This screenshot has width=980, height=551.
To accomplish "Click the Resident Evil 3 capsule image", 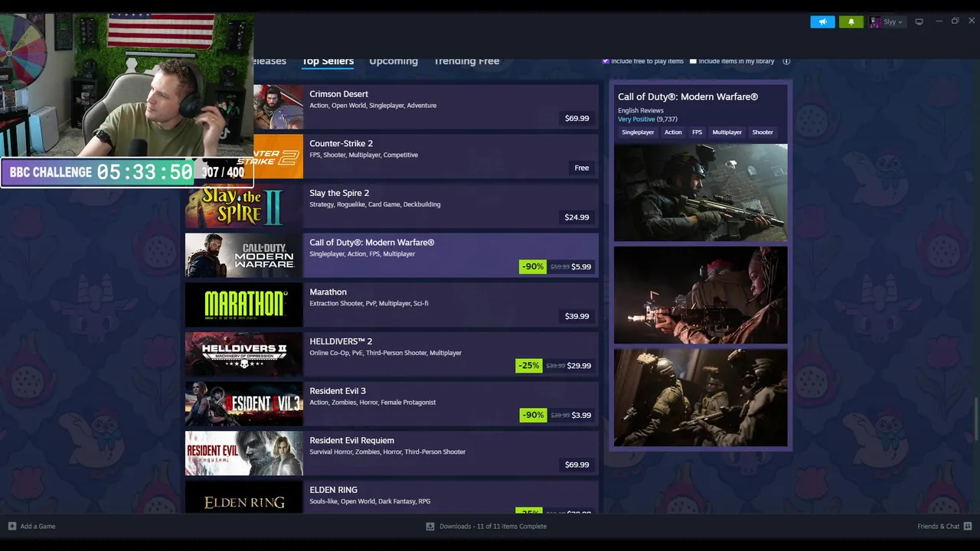I will coord(243,404).
